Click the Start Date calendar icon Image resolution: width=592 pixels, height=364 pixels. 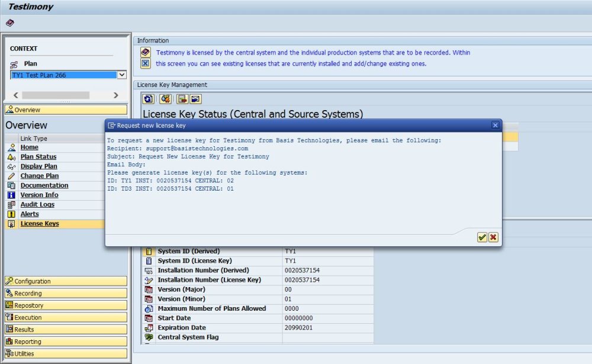149,318
